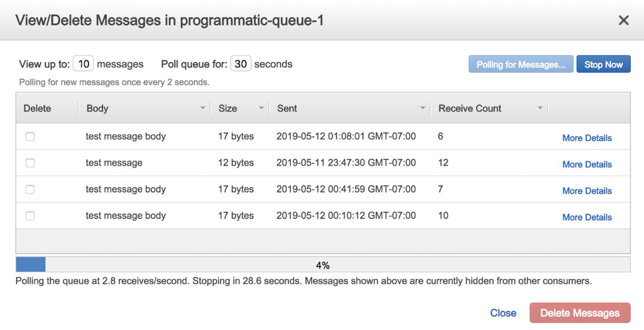The image size is (644, 330).
Task: Click the "Poll queue for" seconds field
Action: [x=241, y=64]
